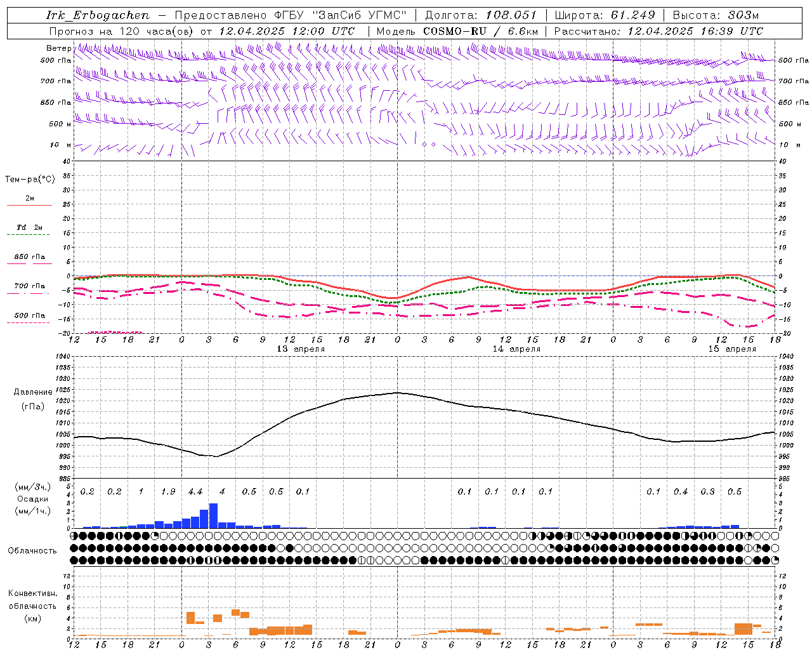The image size is (812, 650).
Task: Click the 850 гПа temperature legend entry
Action: [x=29, y=257]
